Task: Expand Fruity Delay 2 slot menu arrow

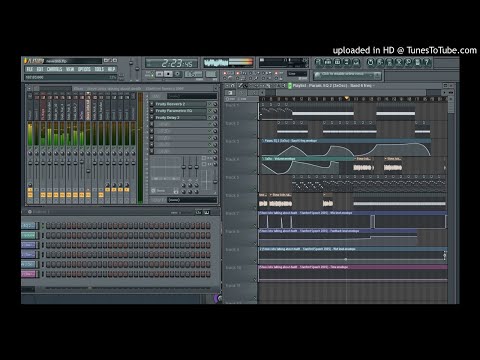Action: [x=152, y=118]
